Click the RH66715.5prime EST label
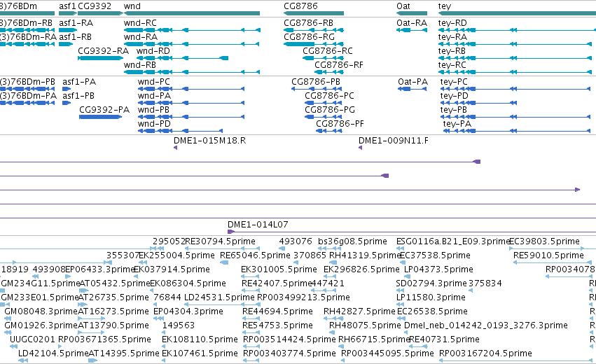This screenshot has width=596, height=364. tap(375, 339)
